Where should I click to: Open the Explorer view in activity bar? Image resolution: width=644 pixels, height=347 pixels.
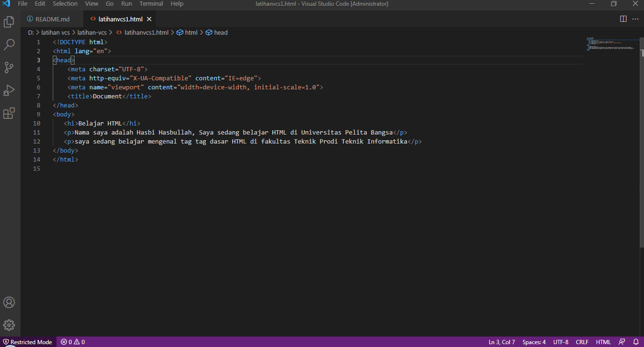point(9,22)
